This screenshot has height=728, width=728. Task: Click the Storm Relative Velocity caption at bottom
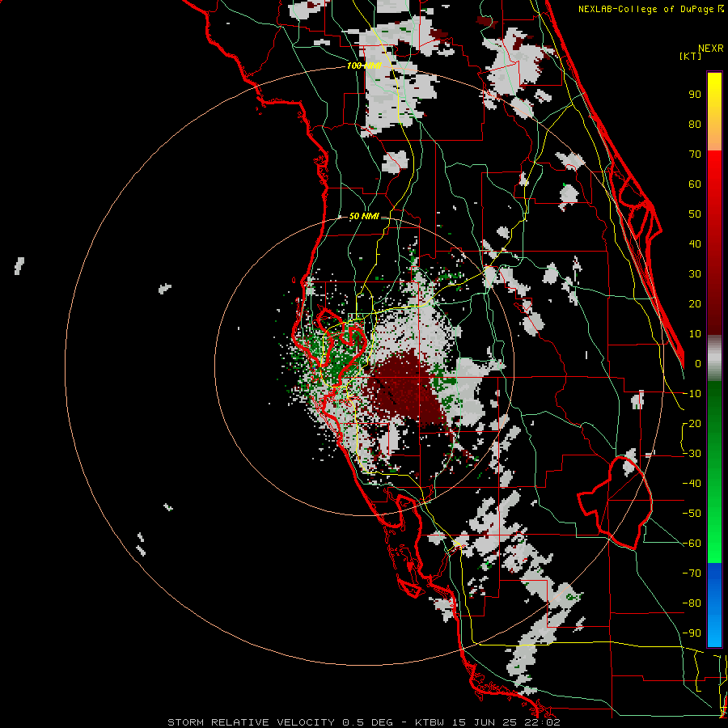(x=364, y=722)
